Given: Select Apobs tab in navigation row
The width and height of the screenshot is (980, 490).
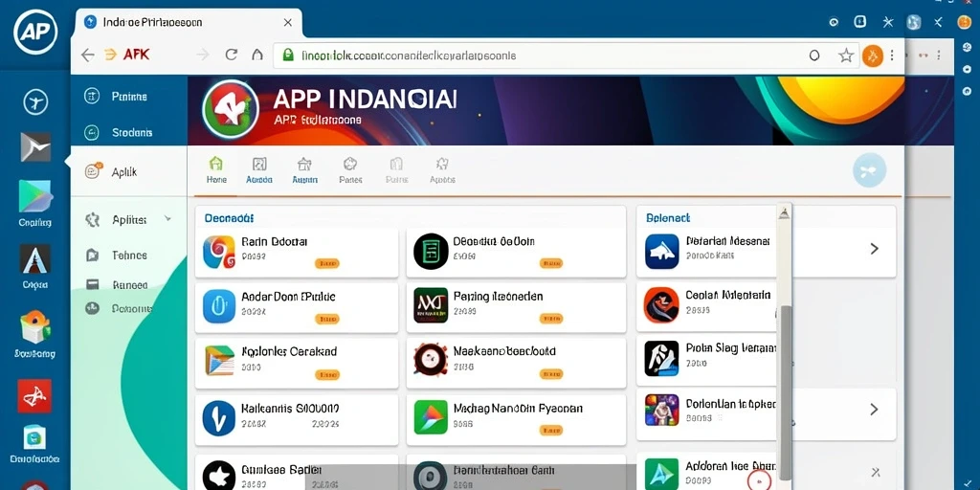Looking at the screenshot, I should point(442,170).
